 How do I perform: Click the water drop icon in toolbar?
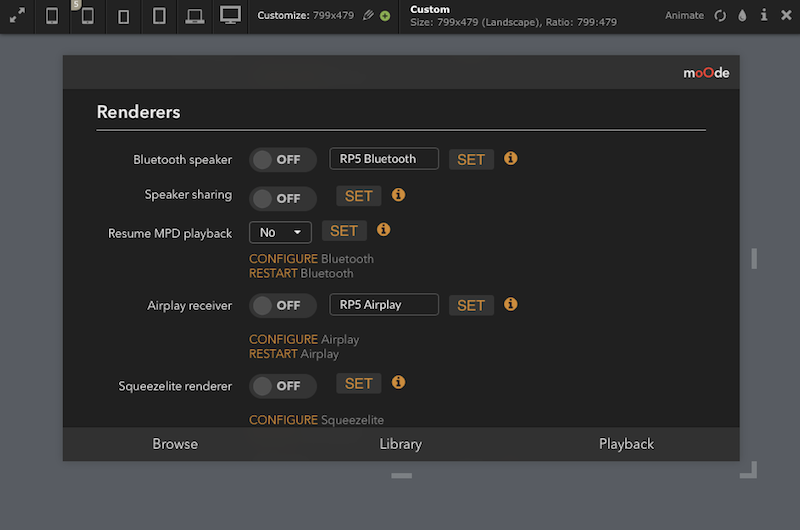[742, 15]
